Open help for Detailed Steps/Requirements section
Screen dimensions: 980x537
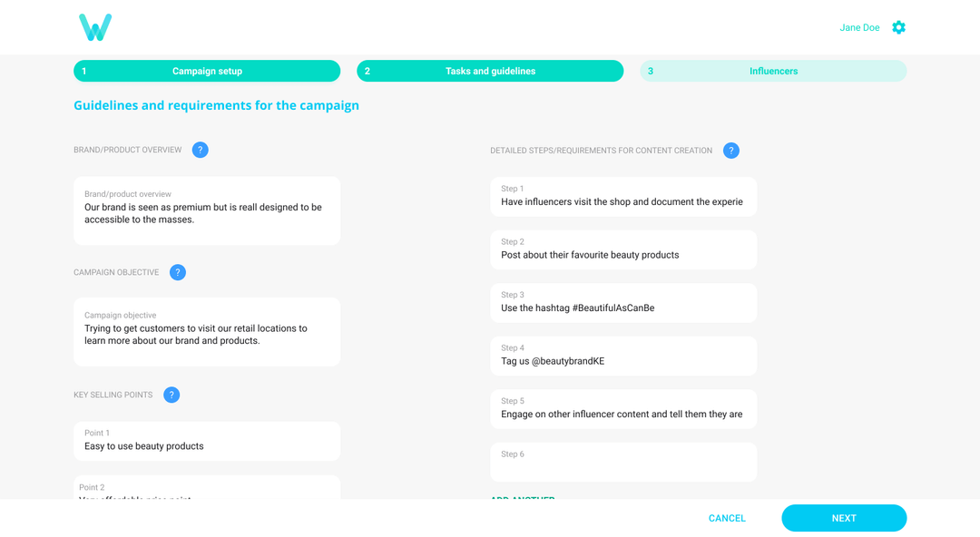(731, 151)
